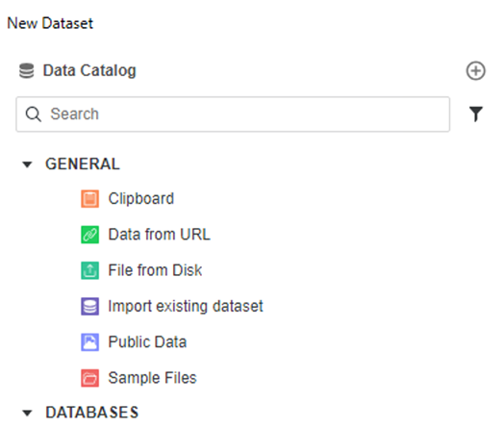
Task: Focus the Search input field
Action: [233, 114]
